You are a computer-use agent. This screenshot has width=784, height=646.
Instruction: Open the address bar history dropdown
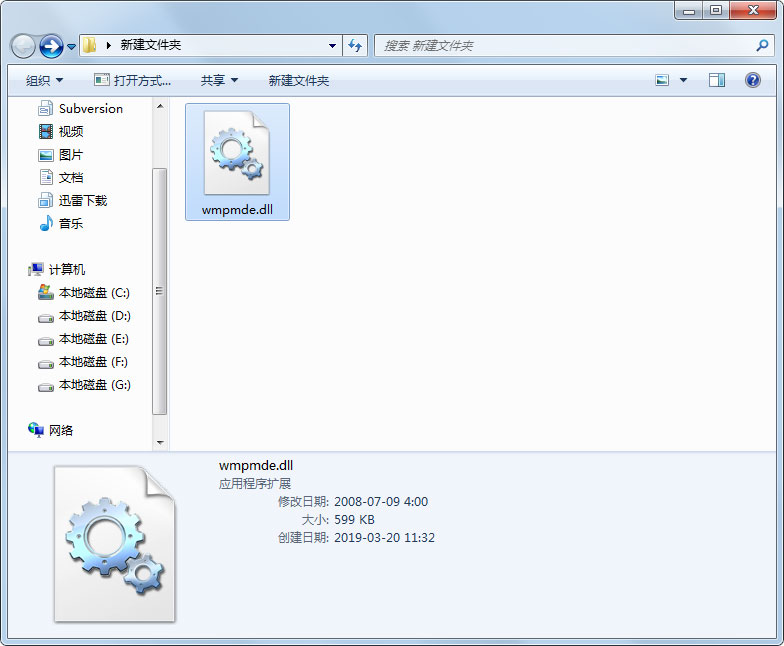(x=332, y=46)
